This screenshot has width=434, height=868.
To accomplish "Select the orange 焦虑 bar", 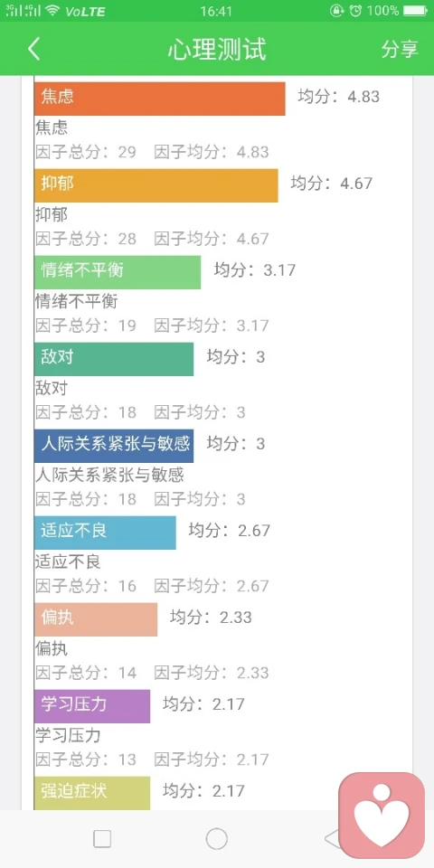I will (159, 99).
